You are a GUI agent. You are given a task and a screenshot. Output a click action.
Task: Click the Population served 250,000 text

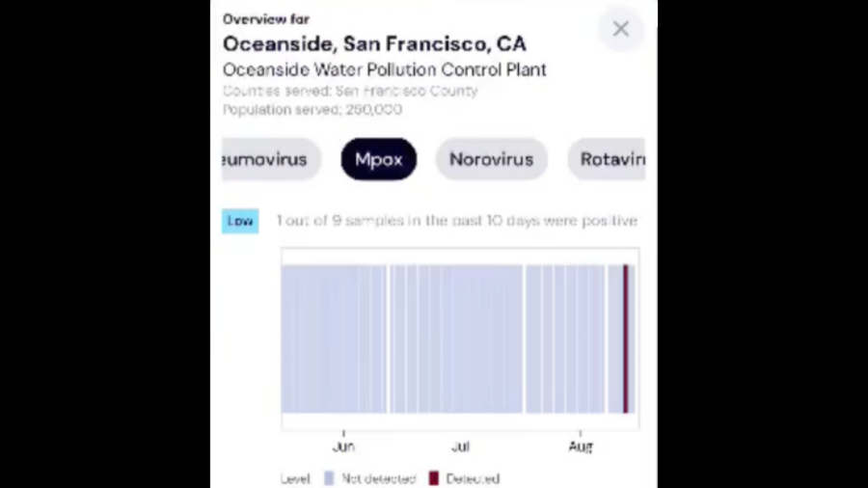(312, 110)
